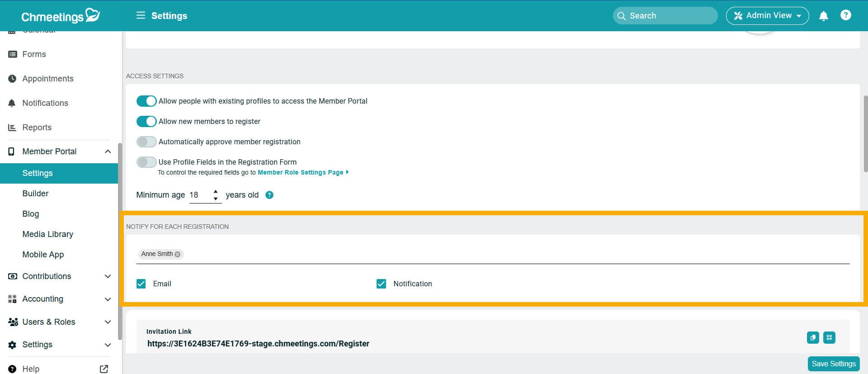Viewport: 868px width, 374px height.
Task: Open notifications bell in header
Action: pos(823,16)
